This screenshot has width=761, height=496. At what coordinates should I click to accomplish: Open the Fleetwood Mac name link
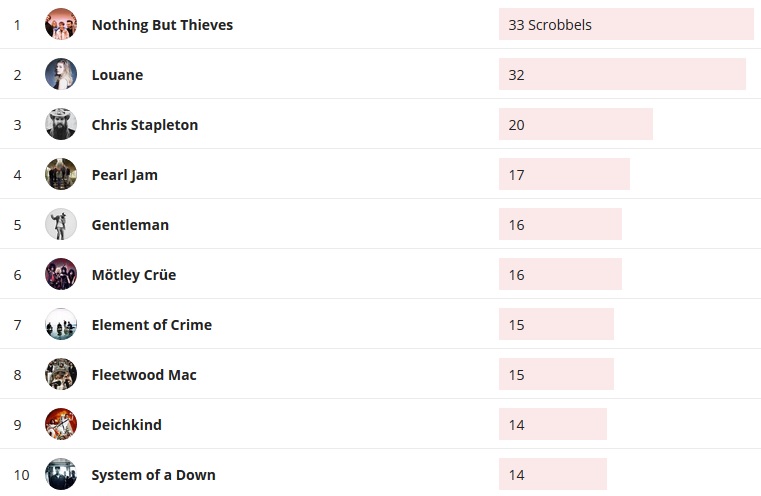pos(144,375)
